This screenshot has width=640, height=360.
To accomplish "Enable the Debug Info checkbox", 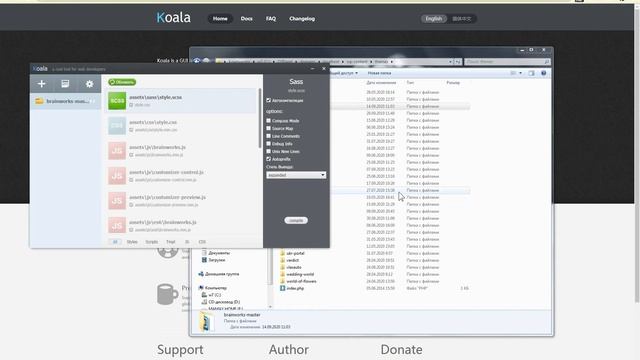I will coord(269,144).
